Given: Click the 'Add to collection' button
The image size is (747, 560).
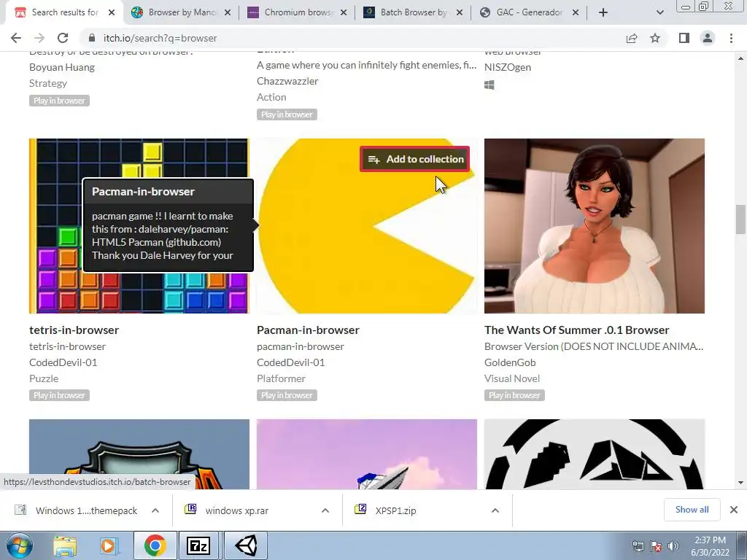Looking at the screenshot, I should 415,159.
